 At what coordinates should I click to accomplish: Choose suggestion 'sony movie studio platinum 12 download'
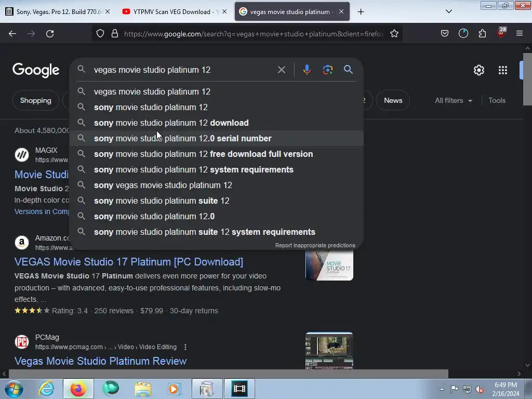tap(217, 123)
